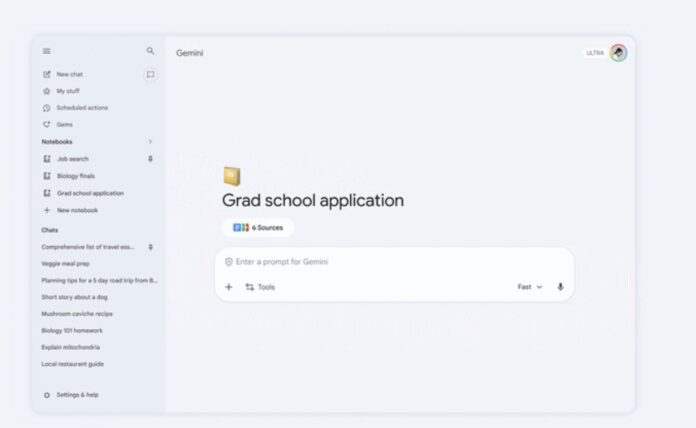Click the My stuff star icon
The width and height of the screenshot is (696, 428).
[47, 91]
